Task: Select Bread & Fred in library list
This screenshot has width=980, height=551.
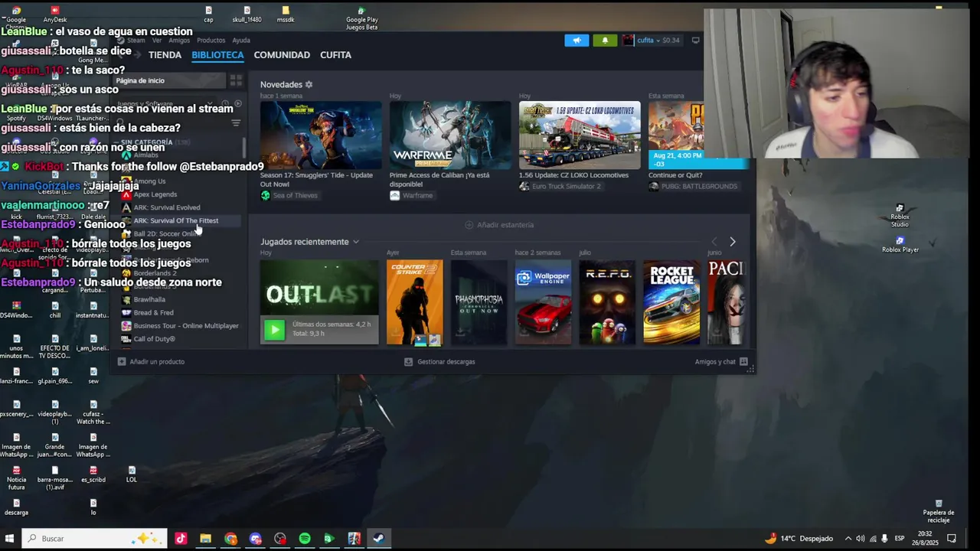Action: click(153, 312)
